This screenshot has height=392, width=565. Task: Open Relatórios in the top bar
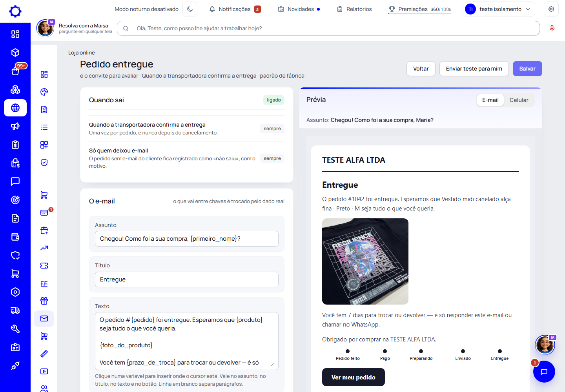[x=354, y=9]
